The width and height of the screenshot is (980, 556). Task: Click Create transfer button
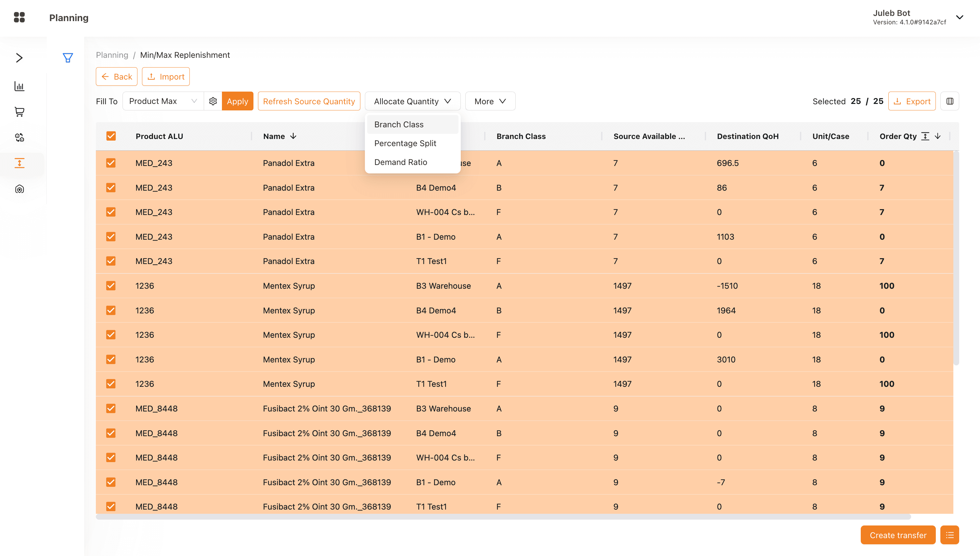coord(898,535)
